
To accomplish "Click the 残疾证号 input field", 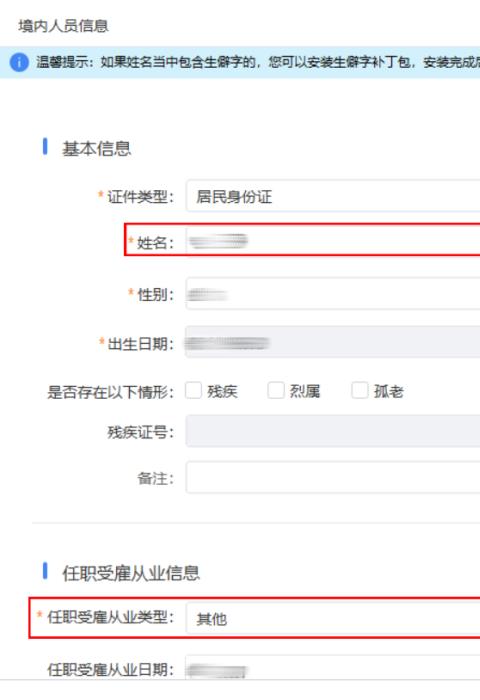I will 333,431.
